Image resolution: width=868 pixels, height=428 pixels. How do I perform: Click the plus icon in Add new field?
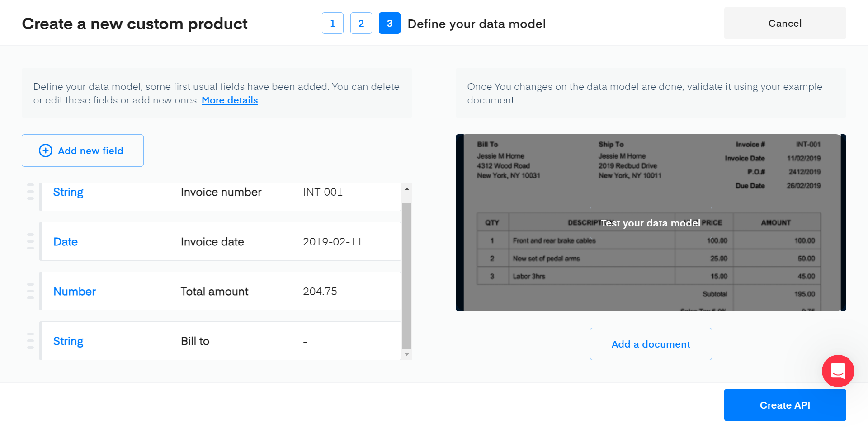(x=46, y=151)
